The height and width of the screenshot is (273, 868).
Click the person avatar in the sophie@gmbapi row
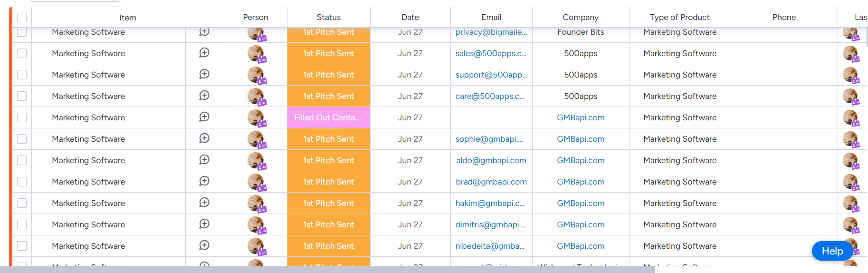point(256,139)
